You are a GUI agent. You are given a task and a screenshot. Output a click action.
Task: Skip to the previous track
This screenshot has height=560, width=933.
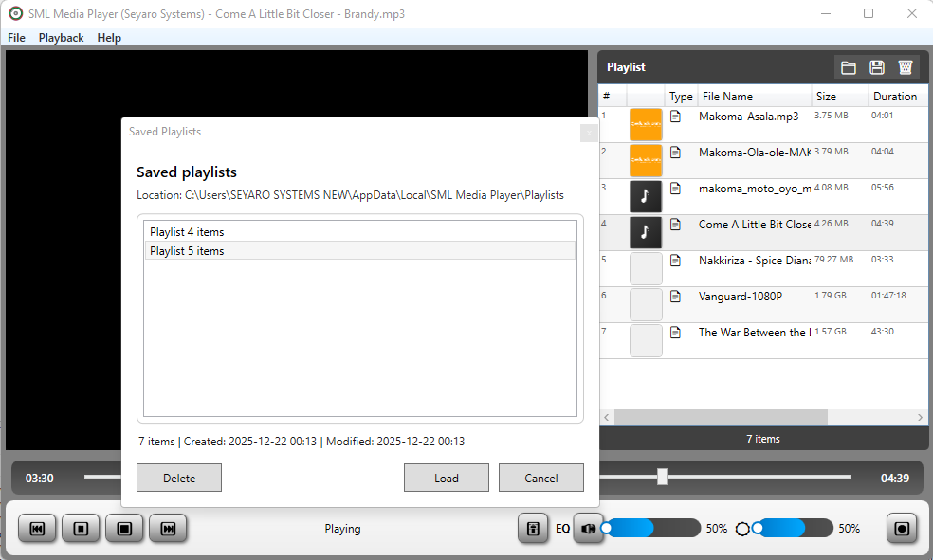[37, 528]
